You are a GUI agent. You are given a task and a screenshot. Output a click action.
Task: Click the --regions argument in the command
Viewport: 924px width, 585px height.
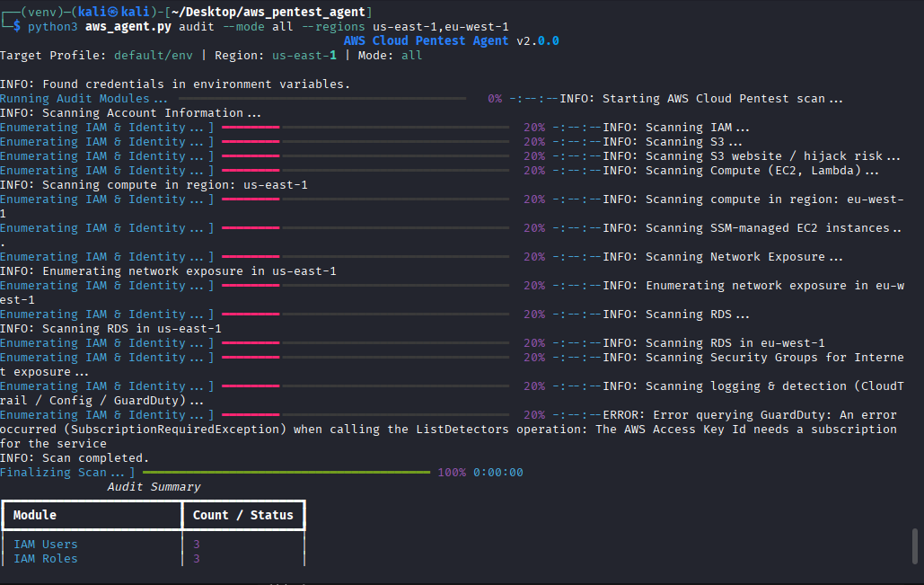pos(334,27)
